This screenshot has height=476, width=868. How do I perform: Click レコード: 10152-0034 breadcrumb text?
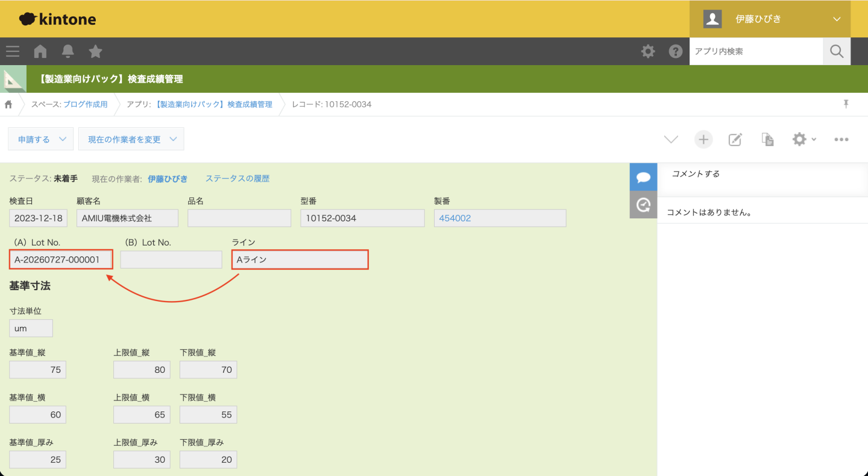coord(332,104)
